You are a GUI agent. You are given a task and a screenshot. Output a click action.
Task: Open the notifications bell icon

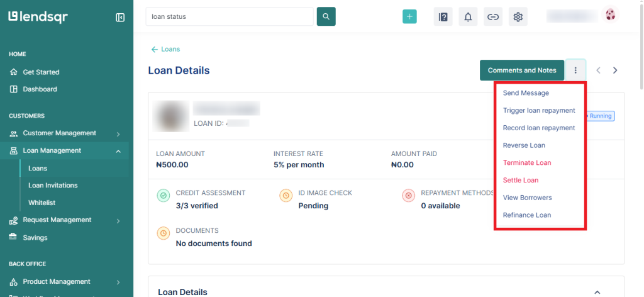coord(468,17)
